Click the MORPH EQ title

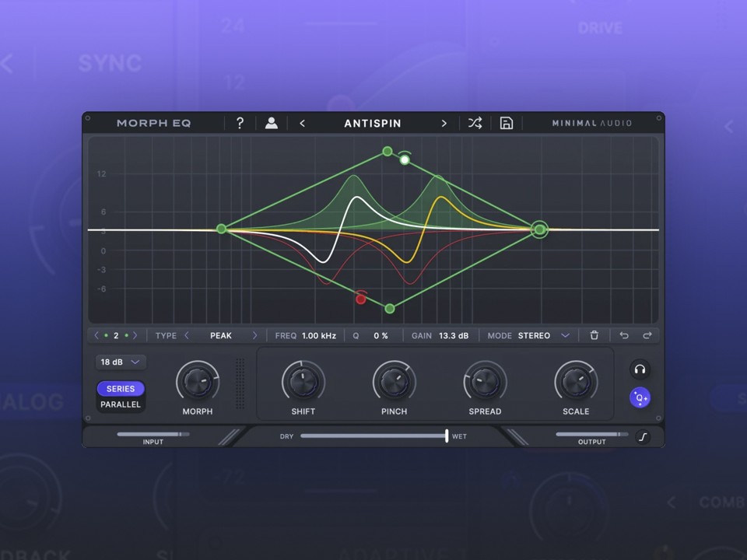coord(153,124)
